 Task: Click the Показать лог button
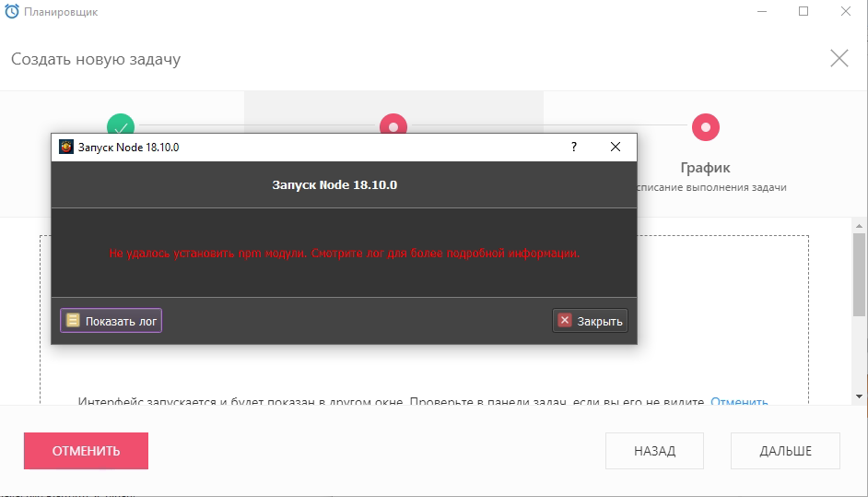111,321
